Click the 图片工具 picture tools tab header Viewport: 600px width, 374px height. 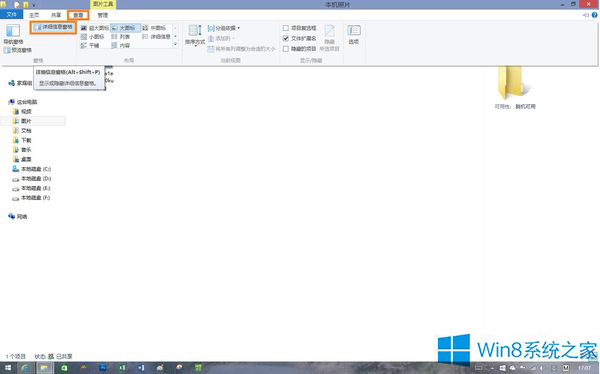[x=103, y=4]
